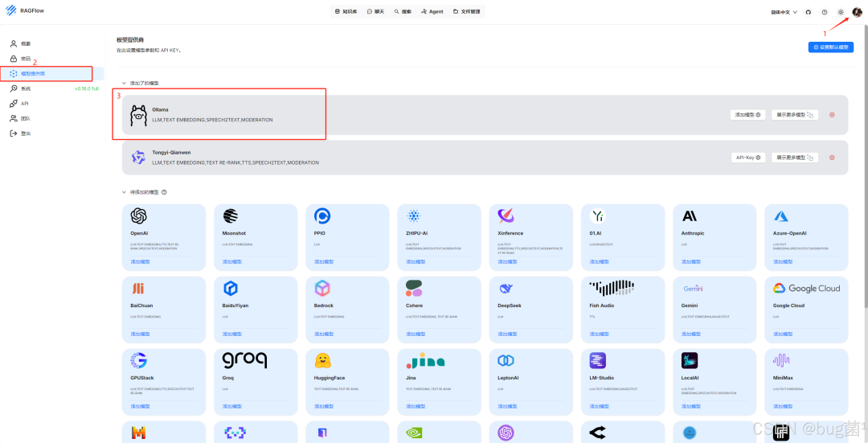Select 模型提供商 in the sidebar
Viewport: 868px width, 443px height.
coord(52,74)
